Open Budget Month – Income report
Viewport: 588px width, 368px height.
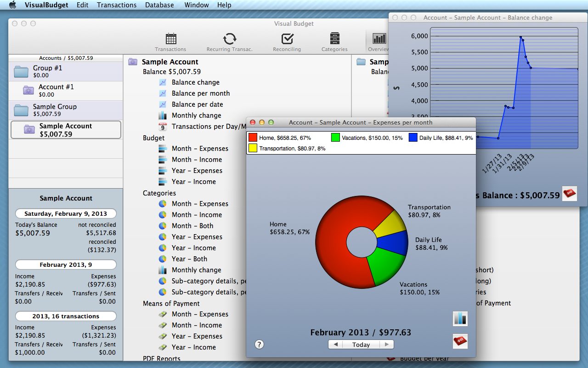[x=197, y=160]
